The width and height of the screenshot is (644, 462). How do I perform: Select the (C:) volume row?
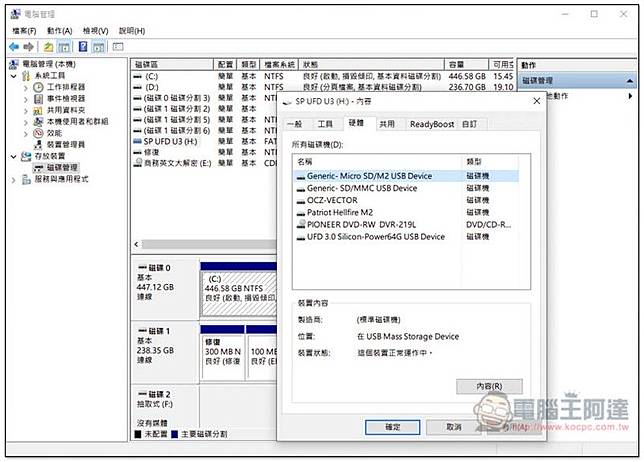(x=322, y=76)
